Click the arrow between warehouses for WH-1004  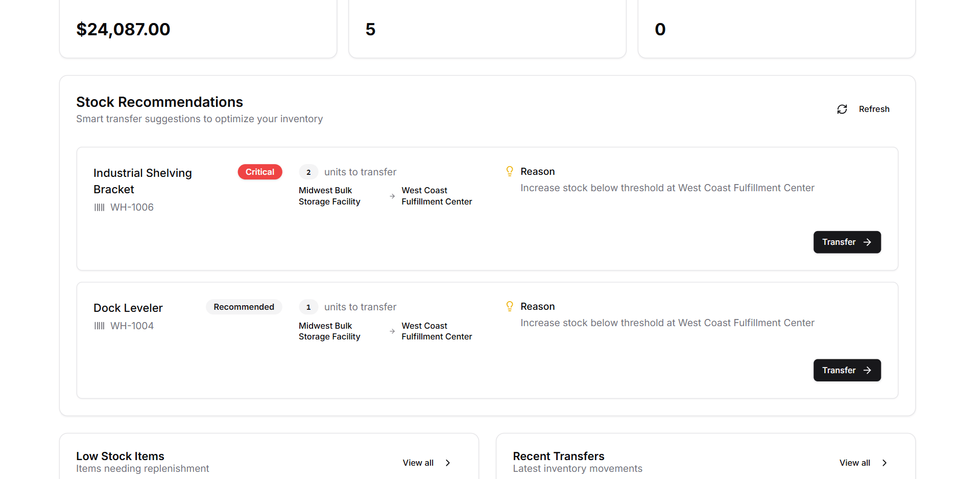(x=392, y=331)
